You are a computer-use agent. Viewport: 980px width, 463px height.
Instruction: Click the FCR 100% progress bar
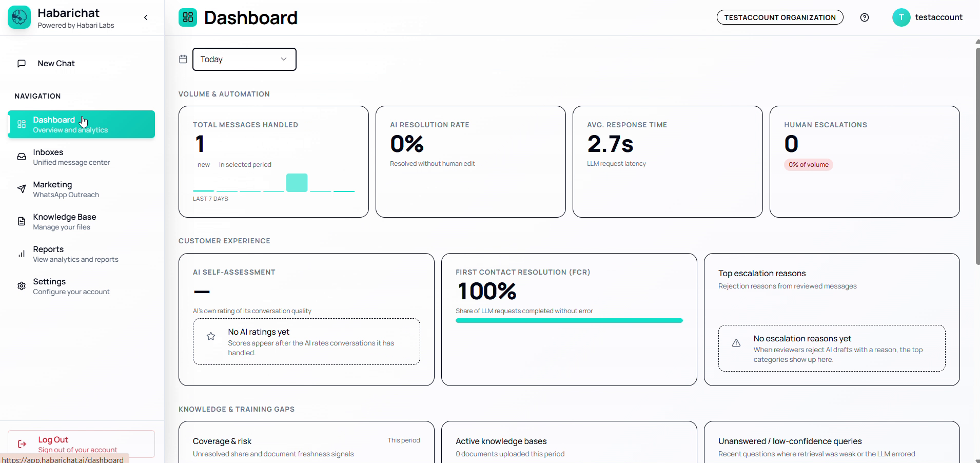(x=569, y=320)
